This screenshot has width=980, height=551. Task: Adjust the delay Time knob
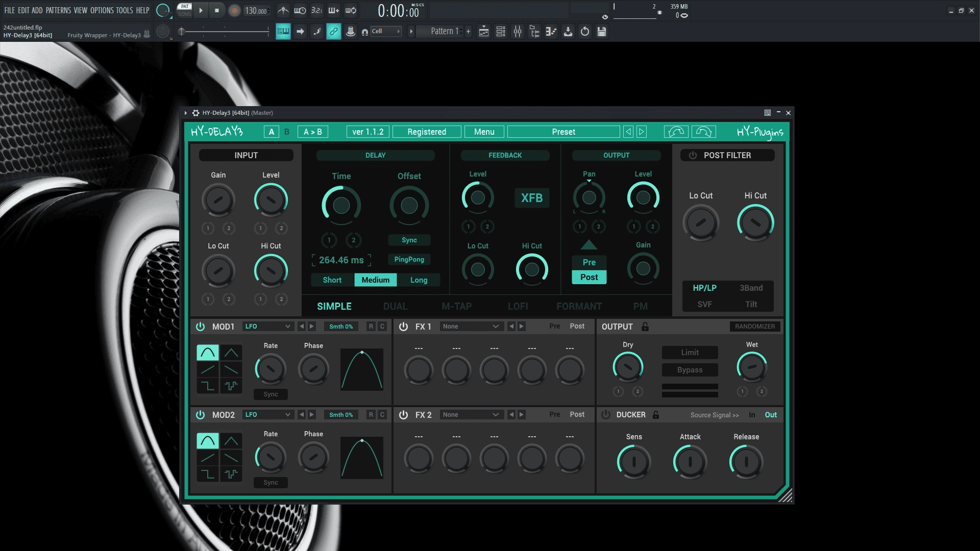coord(341,206)
